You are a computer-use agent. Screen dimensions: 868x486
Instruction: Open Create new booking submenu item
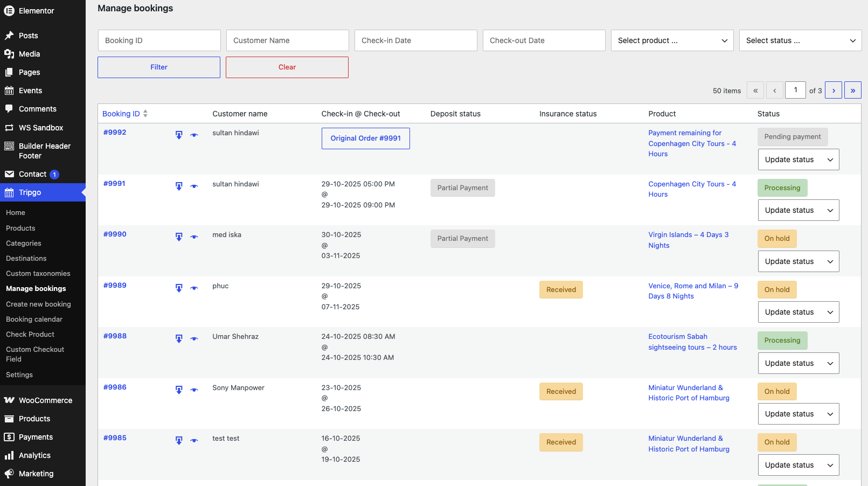[38, 304]
